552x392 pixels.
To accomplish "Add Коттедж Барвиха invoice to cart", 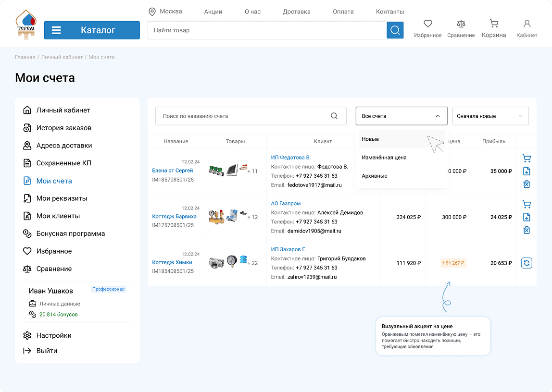I will point(527,204).
